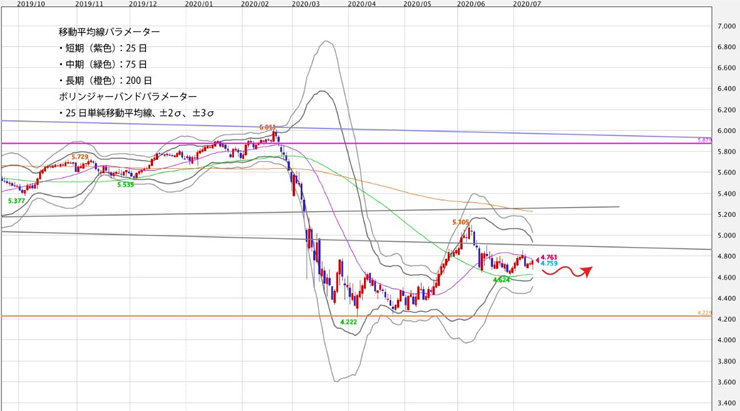Click the 3.800 price axis label
Viewport: 740px width, 411px height.
pyautogui.click(x=727, y=361)
